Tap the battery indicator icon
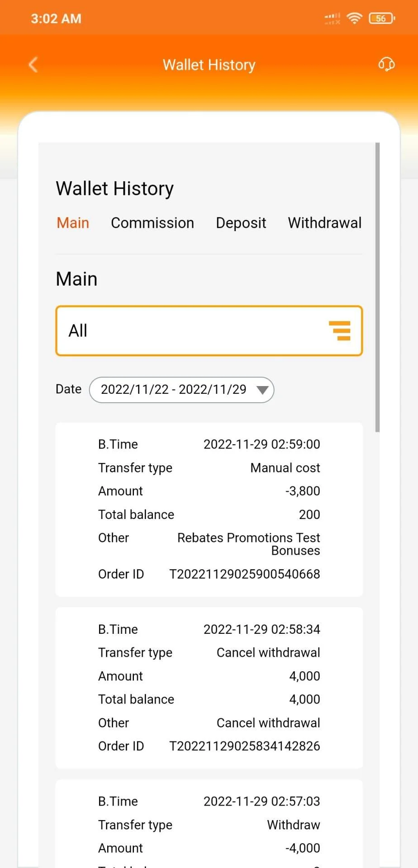The width and height of the screenshot is (418, 868). [382, 19]
